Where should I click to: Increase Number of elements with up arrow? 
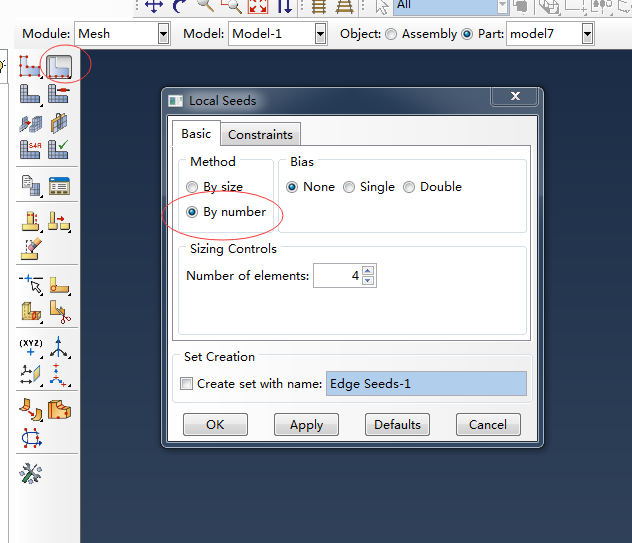click(368, 270)
